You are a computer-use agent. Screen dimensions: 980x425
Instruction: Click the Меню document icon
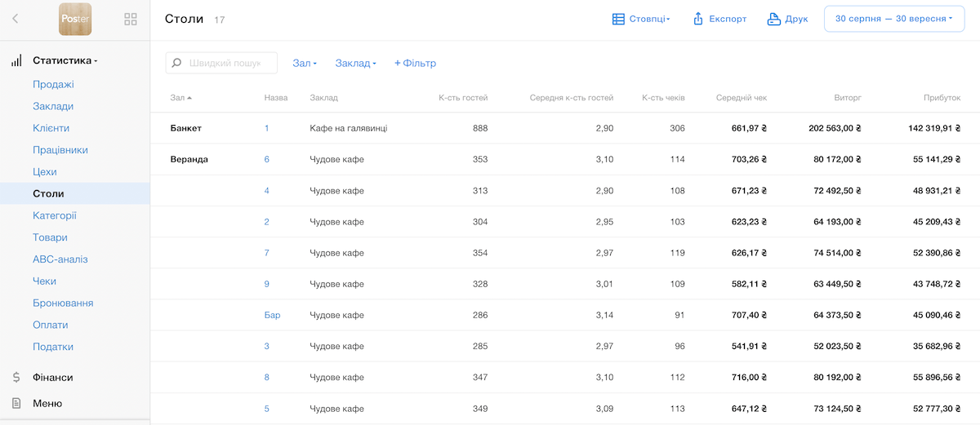click(x=16, y=403)
